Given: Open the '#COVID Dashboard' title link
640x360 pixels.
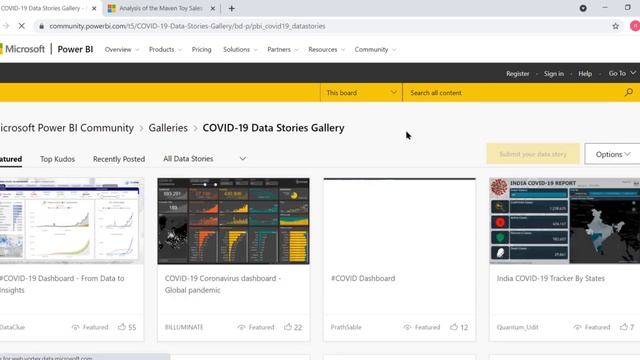Looking at the screenshot, I should pyautogui.click(x=363, y=278).
